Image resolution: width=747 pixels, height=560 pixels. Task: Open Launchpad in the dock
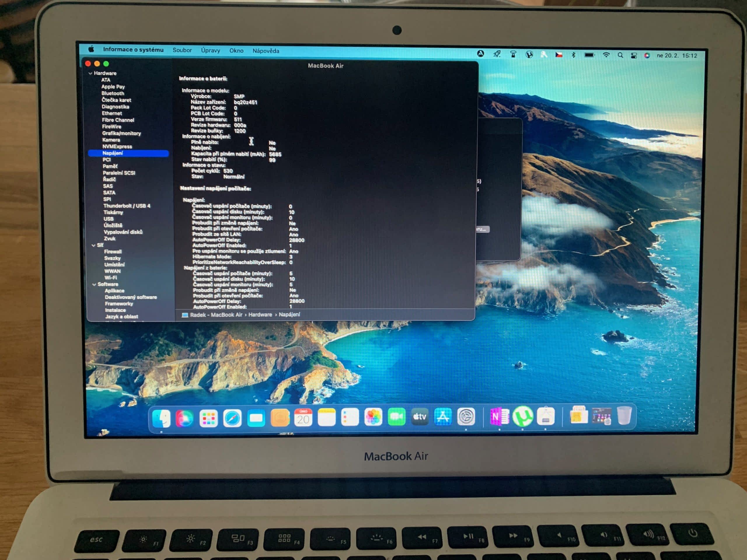coord(208,419)
